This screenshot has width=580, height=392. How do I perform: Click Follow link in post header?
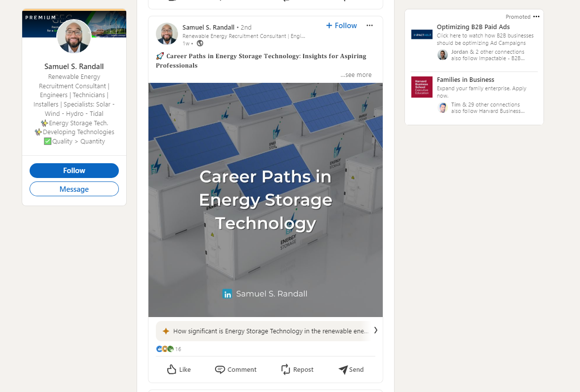341,26
